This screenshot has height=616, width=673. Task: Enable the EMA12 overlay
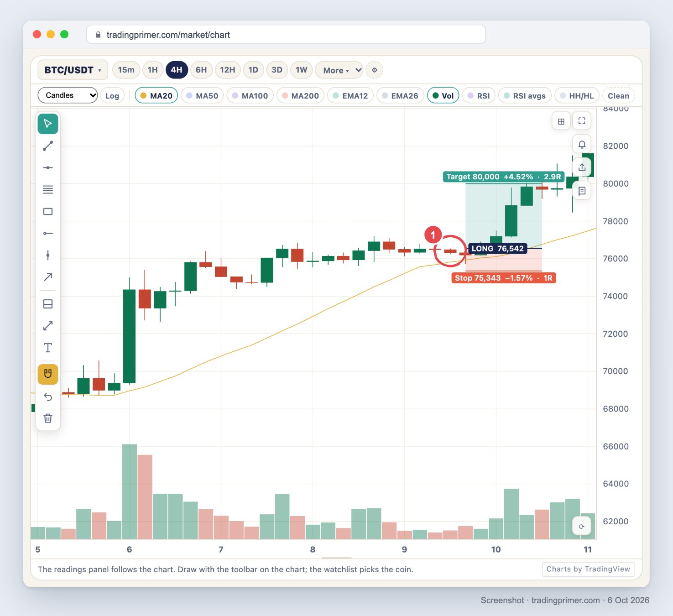pos(350,95)
